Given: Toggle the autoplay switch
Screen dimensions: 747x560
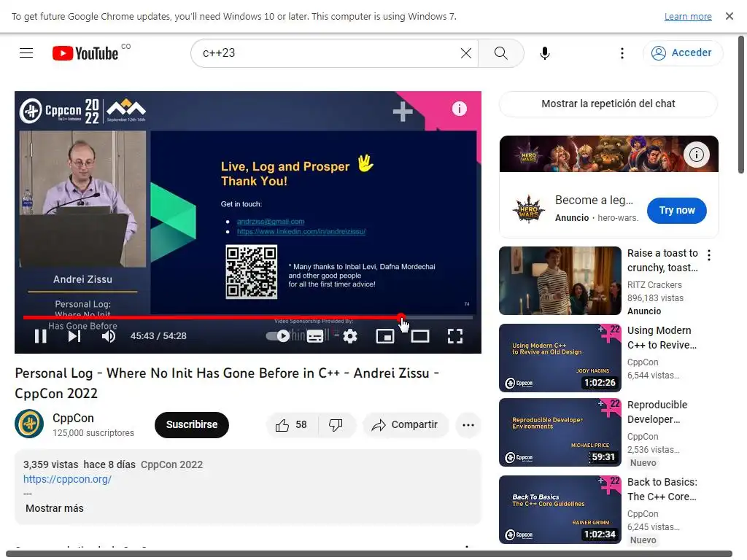Looking at the screenshot, I should [x=278, y=336].
